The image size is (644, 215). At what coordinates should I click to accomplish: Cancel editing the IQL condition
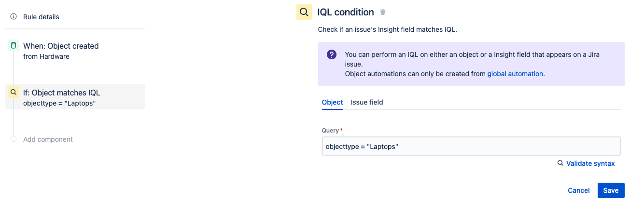[579, 190]
